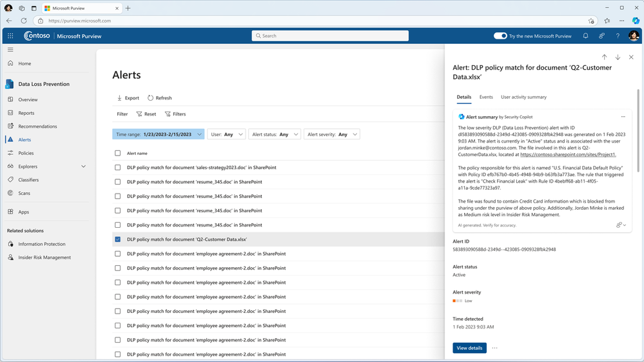The image size is (644, 362).
Task: Open Copilot icon in browser toolbar
Action: click(636, 21)
